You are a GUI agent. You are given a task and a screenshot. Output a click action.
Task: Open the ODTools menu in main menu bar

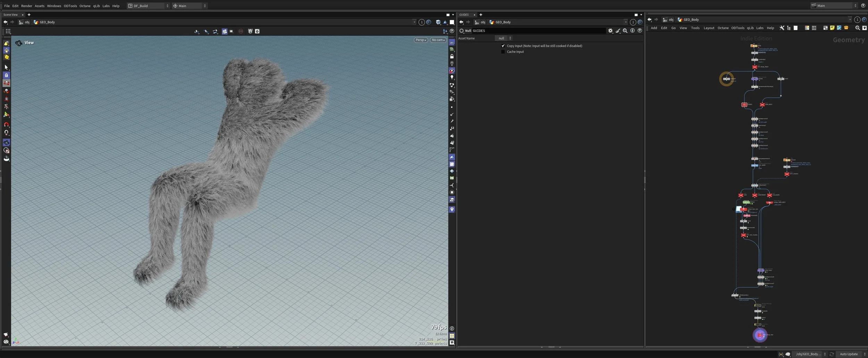tap(70, 6)
